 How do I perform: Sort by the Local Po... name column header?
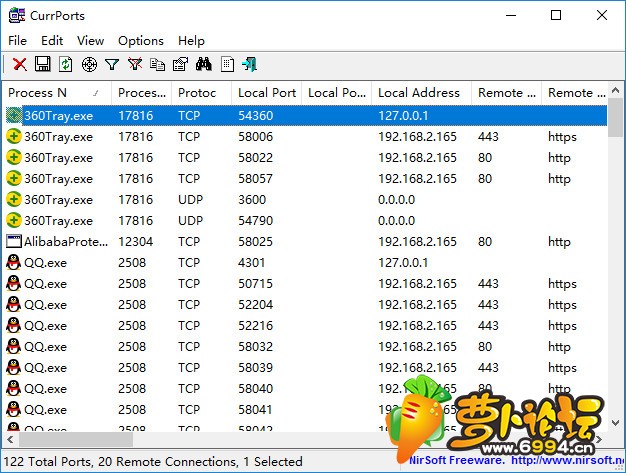click(337, 93)
